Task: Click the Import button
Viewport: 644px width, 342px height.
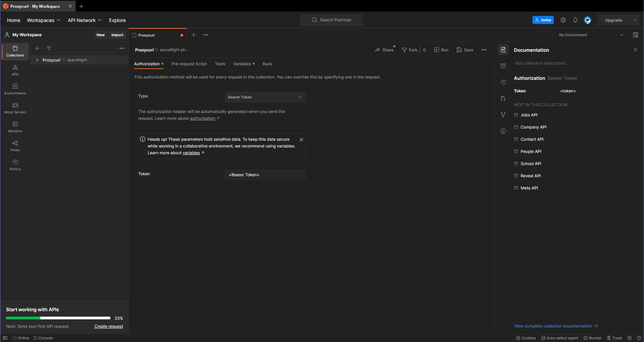Action: (x=117, y=35)
